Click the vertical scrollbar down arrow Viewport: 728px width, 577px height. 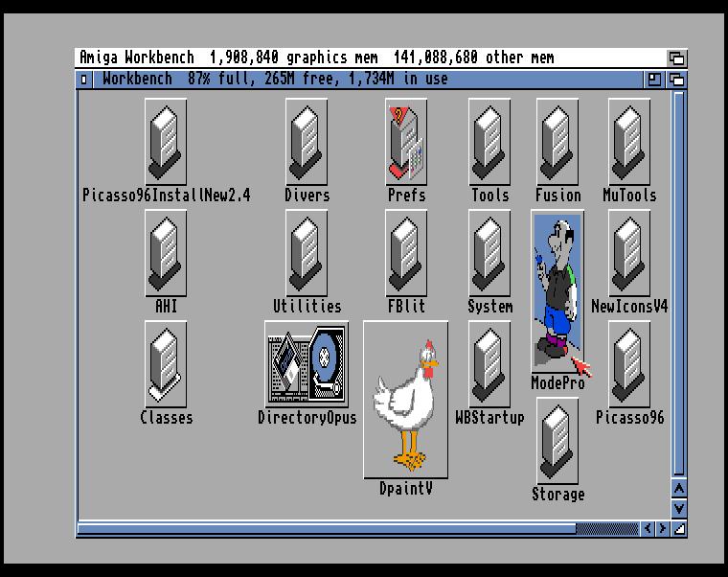(x=679, y=509)
